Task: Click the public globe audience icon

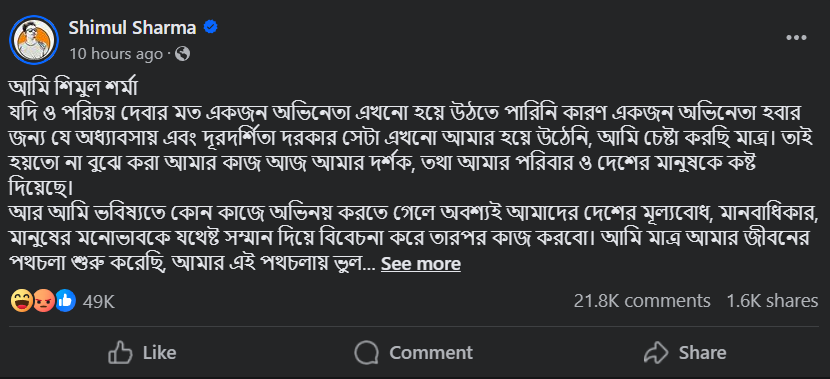Action: point(182,54)
